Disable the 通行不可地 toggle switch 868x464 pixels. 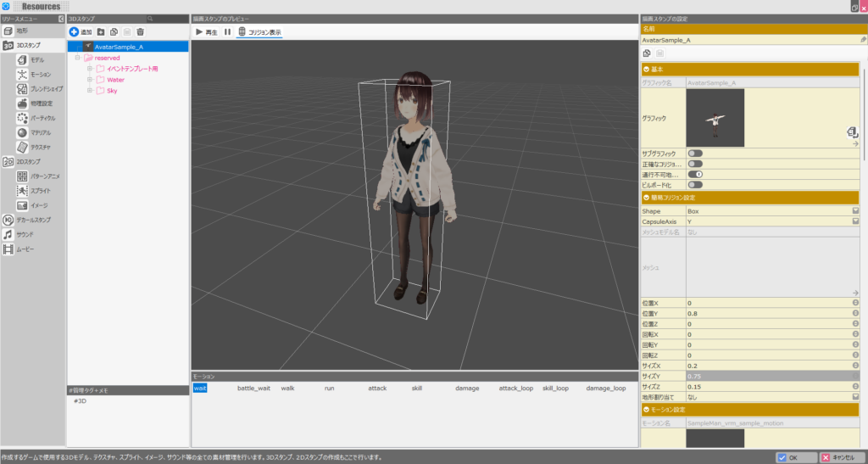click(x=695, y=174)
